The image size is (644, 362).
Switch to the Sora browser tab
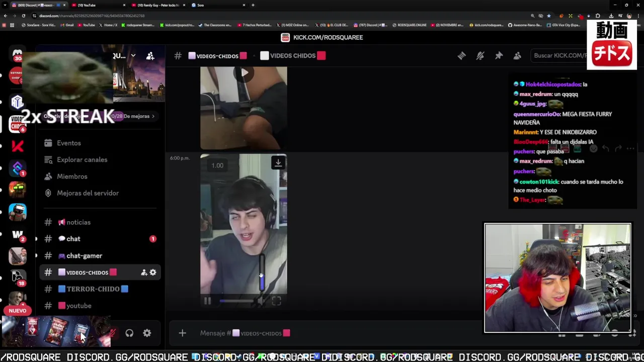tap(217, 5)
